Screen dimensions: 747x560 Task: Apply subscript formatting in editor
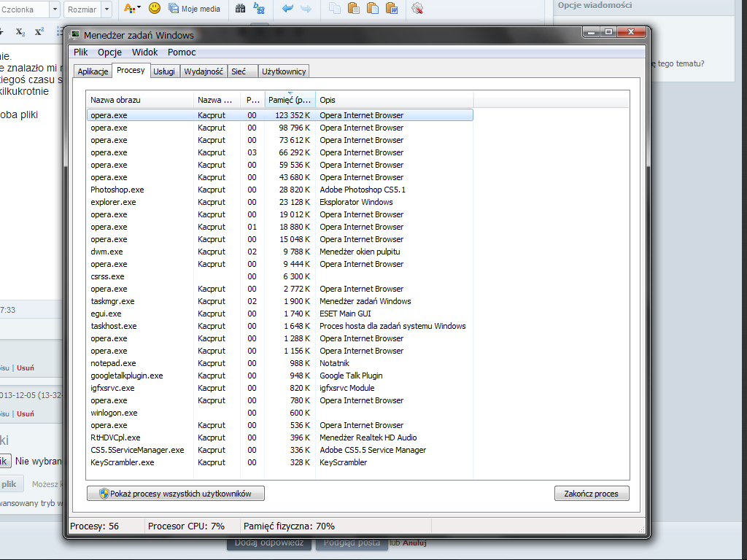tap(20, 32)
